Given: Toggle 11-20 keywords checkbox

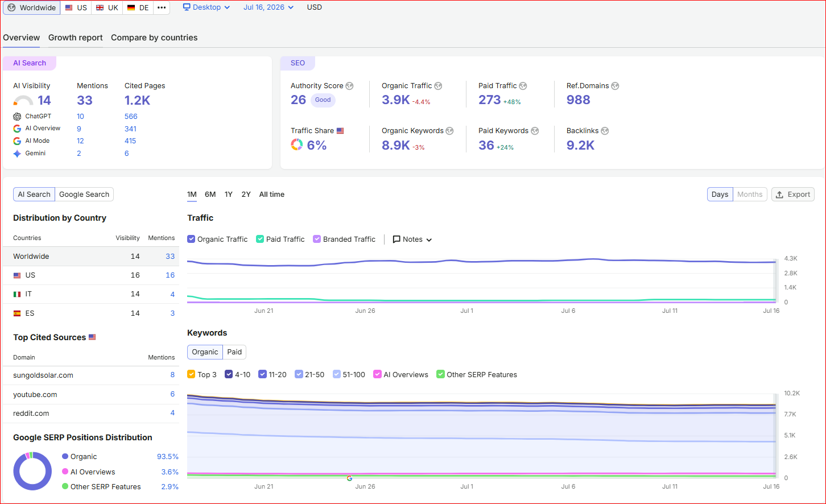Looking at the screenshot, I should coord(262,374).
